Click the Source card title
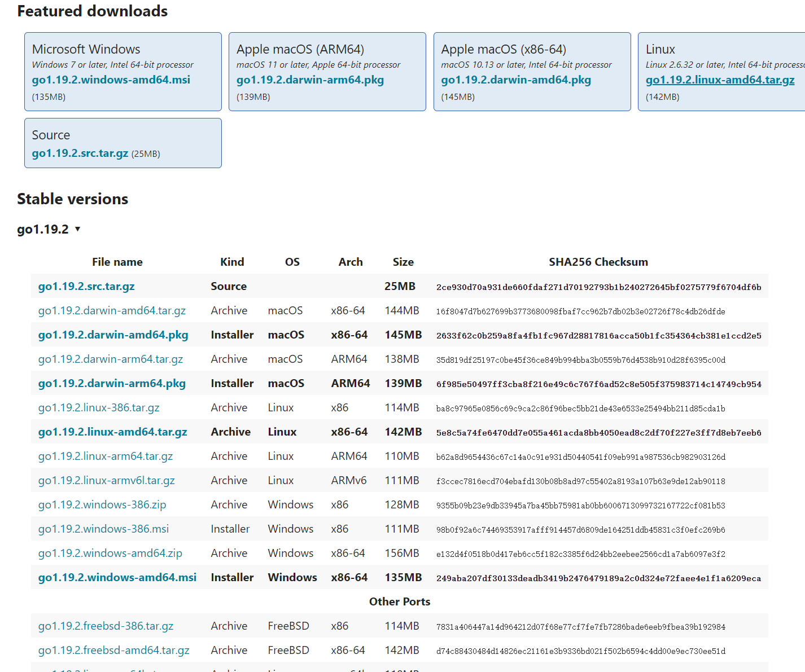The width and height of the screenshot is (805, 672). point(51,135)
